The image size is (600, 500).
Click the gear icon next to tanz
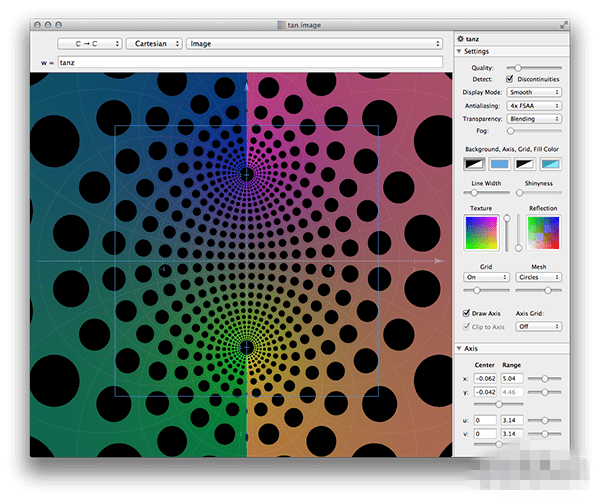(x=461, y=37)
